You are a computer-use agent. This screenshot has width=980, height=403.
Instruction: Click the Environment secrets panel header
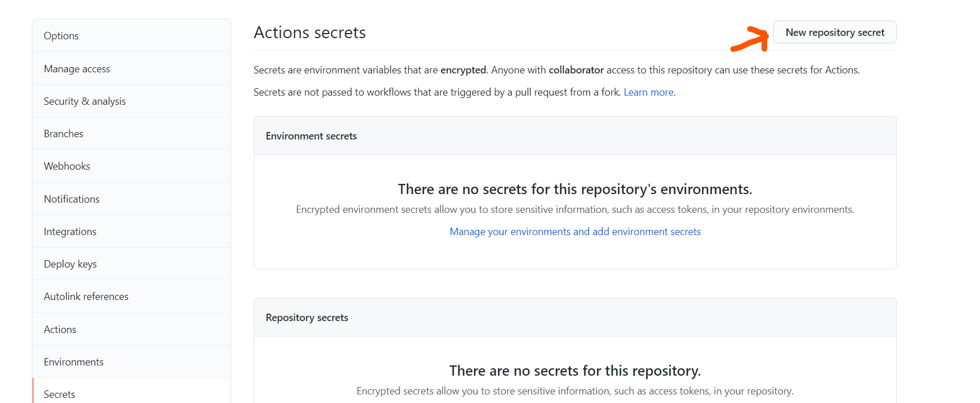(311, 136)
